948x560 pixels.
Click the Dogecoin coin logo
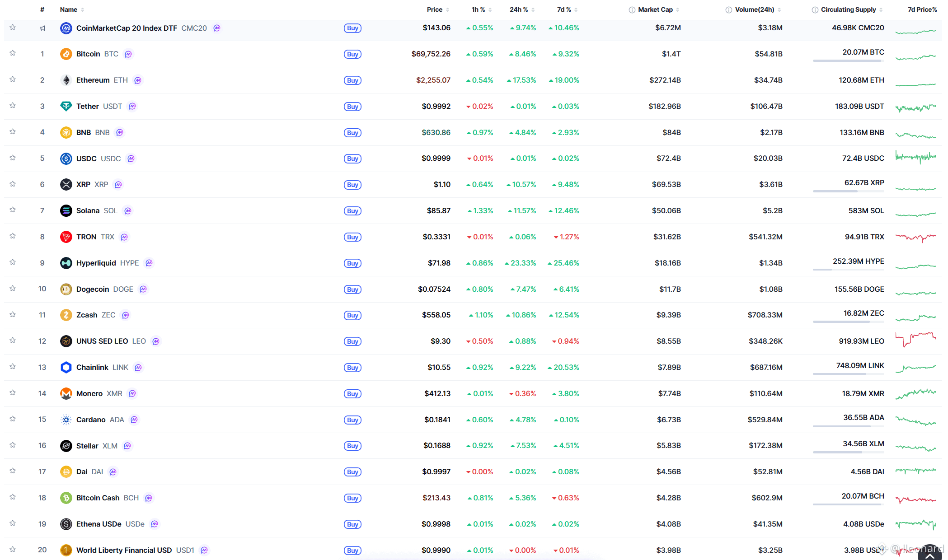66,289
